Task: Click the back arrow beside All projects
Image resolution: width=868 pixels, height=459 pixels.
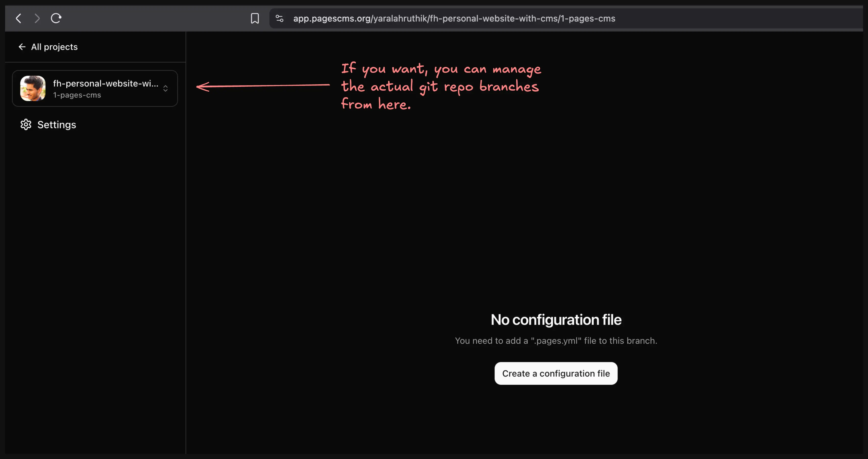Action: tap(22, 46)
